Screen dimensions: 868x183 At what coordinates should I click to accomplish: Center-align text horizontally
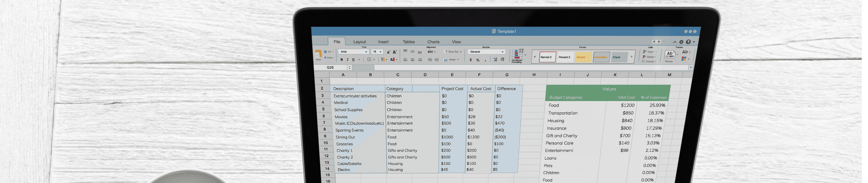tap(413, 60)
